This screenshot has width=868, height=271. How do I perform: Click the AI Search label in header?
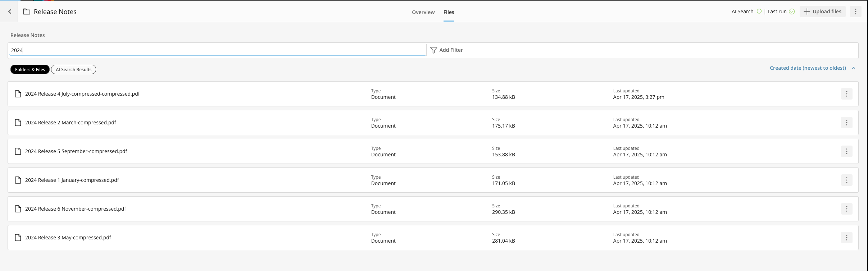point(742,12)
